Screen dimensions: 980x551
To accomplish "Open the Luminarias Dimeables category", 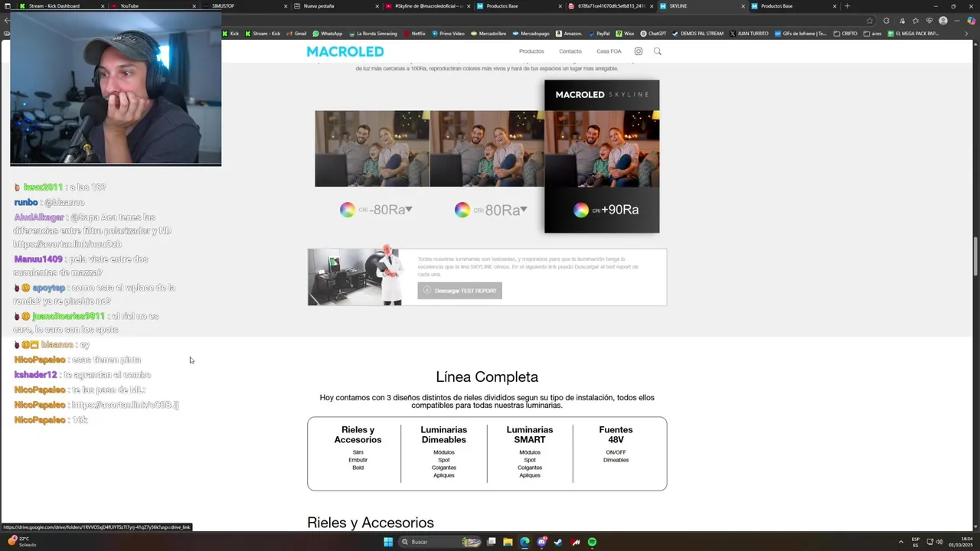I will click(443, 435).
